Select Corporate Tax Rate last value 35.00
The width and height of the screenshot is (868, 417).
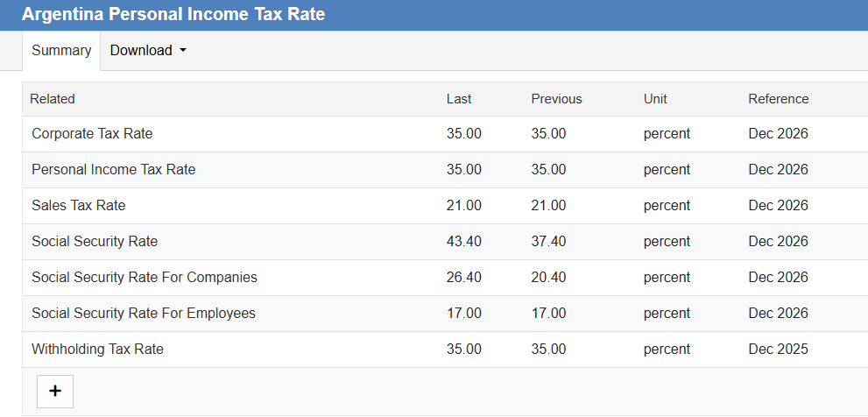(464, 133)
